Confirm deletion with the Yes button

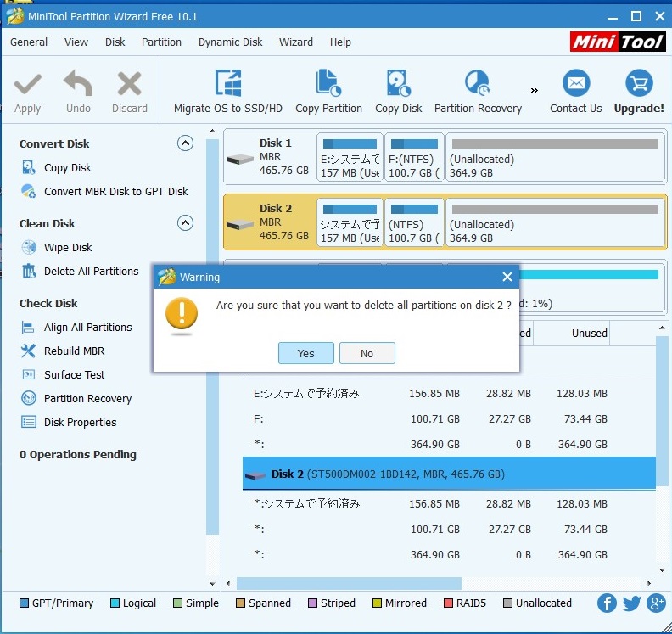(306, 353)
